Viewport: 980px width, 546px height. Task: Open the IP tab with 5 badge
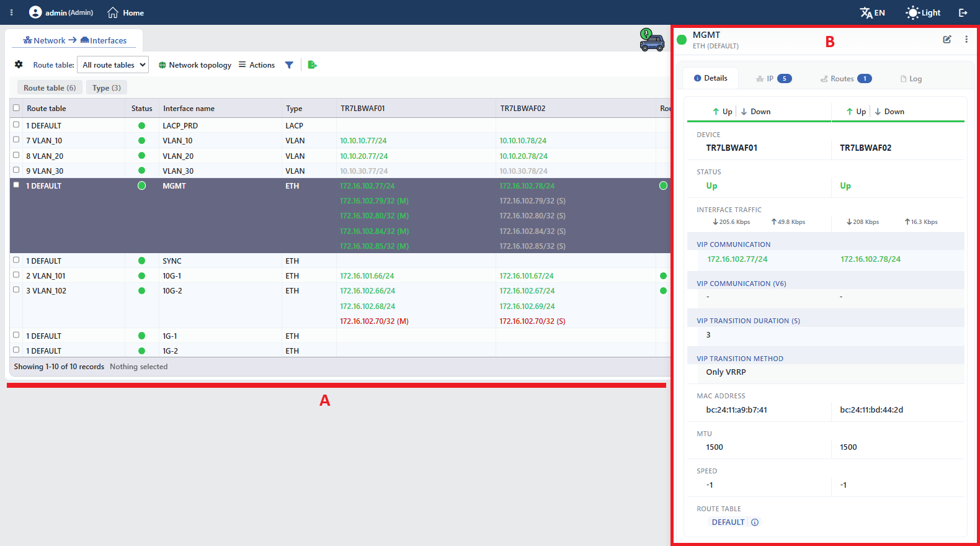[x=774, y=79]
